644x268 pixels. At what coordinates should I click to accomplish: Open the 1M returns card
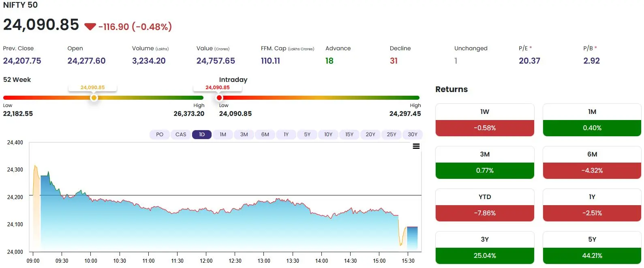(592, 120)
